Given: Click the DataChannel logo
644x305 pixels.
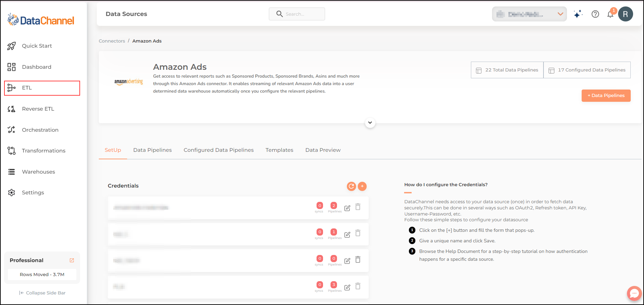Looking at the screenshot, I should point(41,20).
